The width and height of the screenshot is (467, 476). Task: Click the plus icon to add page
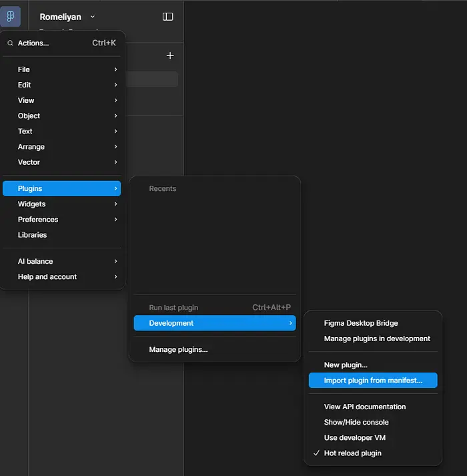[170, 55]
